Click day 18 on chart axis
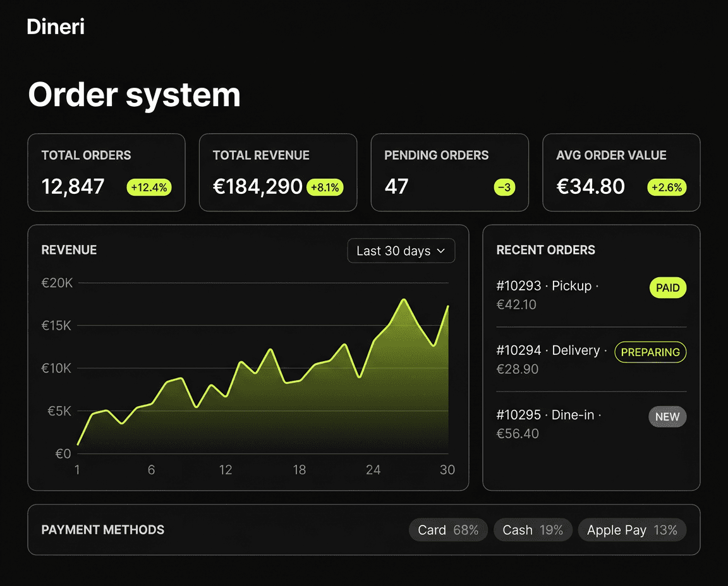 300,470
